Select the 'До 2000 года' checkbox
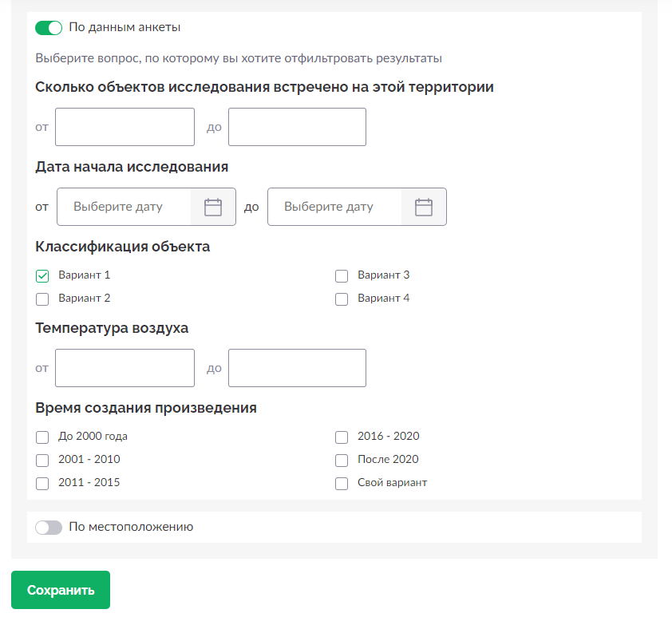Image resolution: width=672 pixels, height=629 pixels. (42, 437)
